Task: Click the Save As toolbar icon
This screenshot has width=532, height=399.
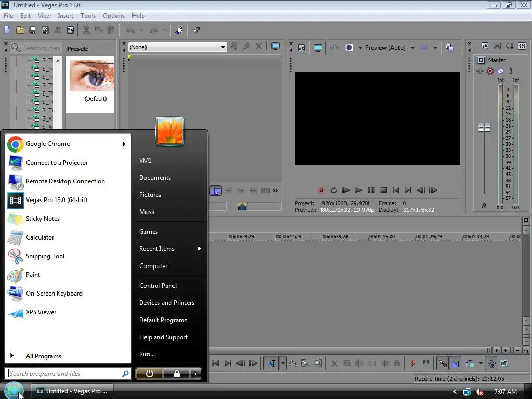Action: [45, 30]
